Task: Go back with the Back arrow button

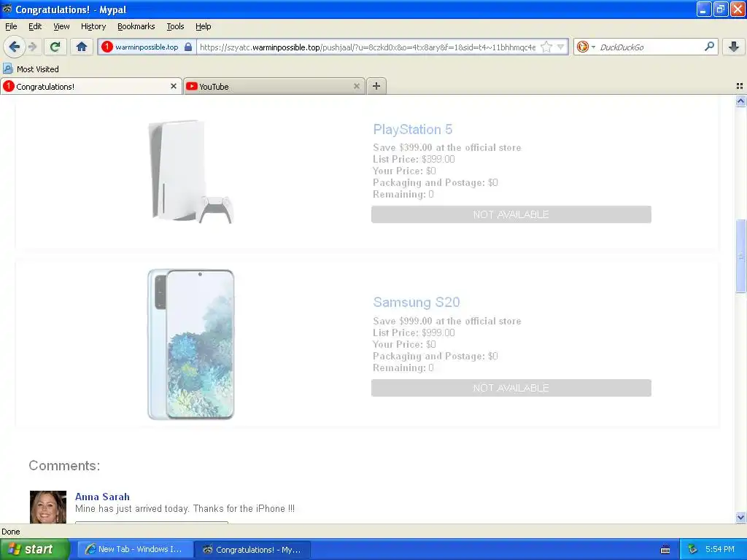Action: click(x=15, y=47)
